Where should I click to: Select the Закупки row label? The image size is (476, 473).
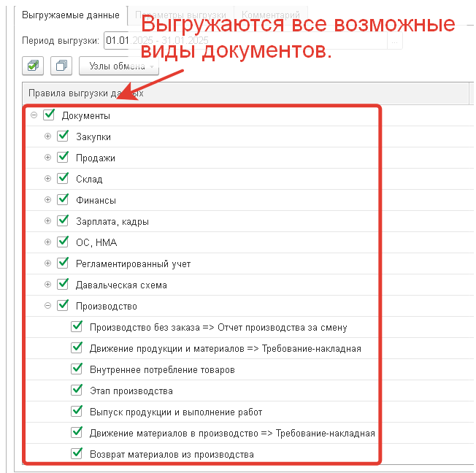pos(93,137)
